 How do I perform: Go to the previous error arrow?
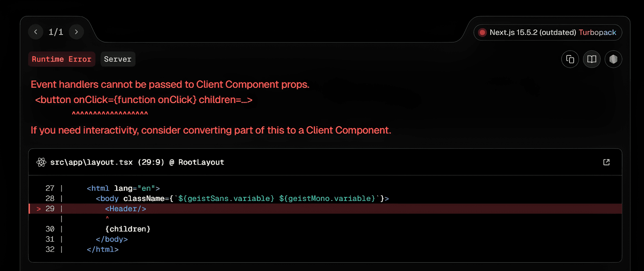tap(36, 32)
